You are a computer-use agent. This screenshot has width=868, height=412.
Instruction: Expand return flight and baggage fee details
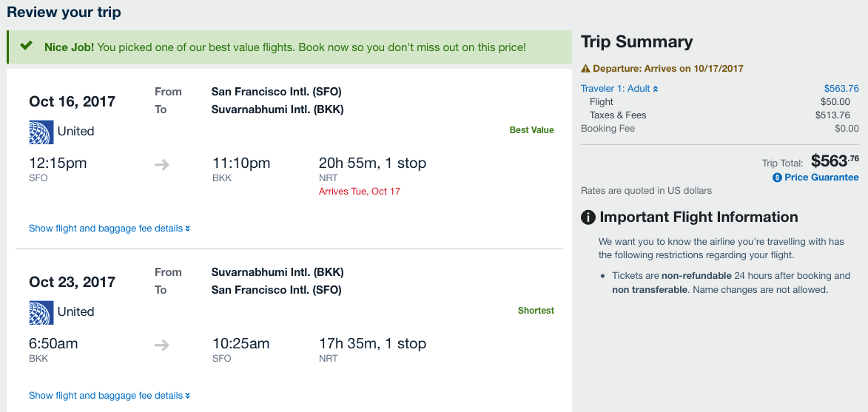pos(109,396)
